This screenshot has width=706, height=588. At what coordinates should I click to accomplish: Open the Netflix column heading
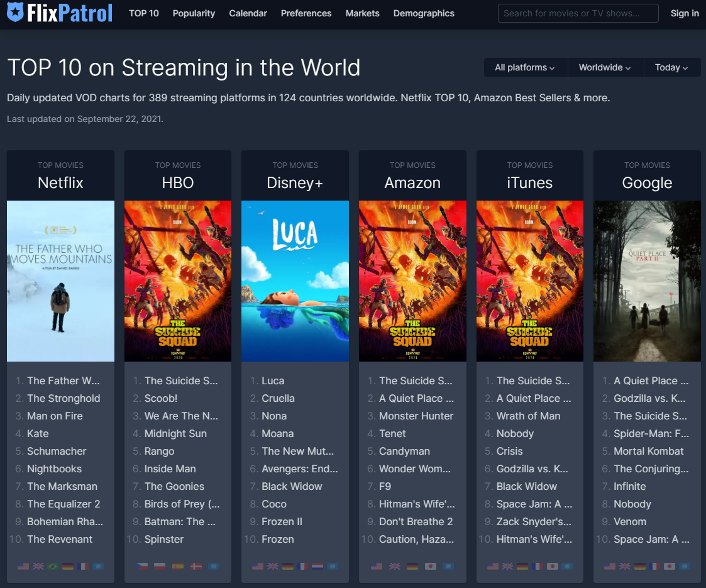tap(60, 183)
